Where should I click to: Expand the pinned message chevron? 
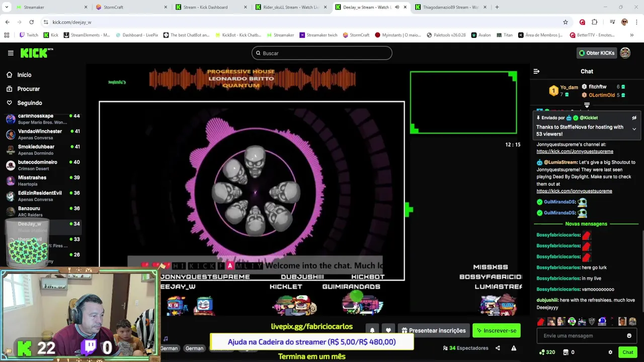click(x=634, y=129)
